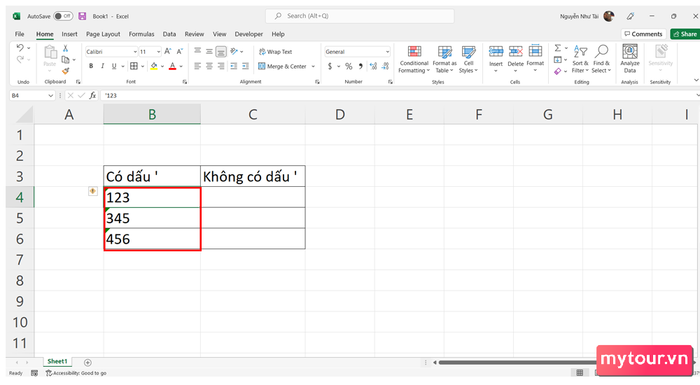This screenshot has height=385, width=700.
Task: Click the Share button
Action: pos(685,34)
